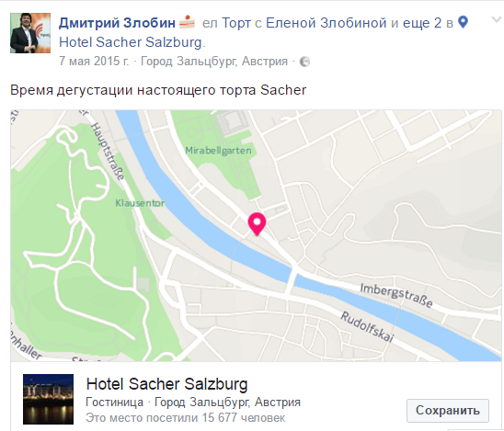Screen dimensions: 504x431
Task: Click the Klausentor label on the map
Action: [140, 203]
